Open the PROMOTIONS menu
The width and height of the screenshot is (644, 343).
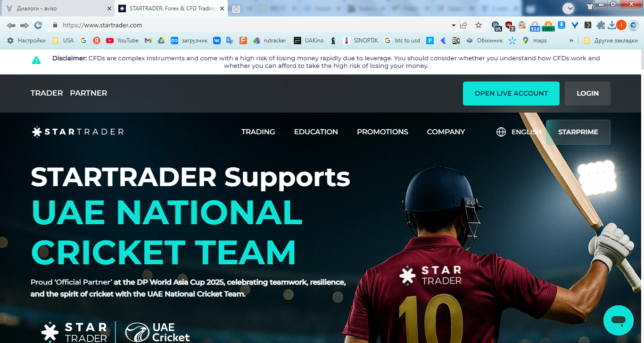[x=382, y=132]
